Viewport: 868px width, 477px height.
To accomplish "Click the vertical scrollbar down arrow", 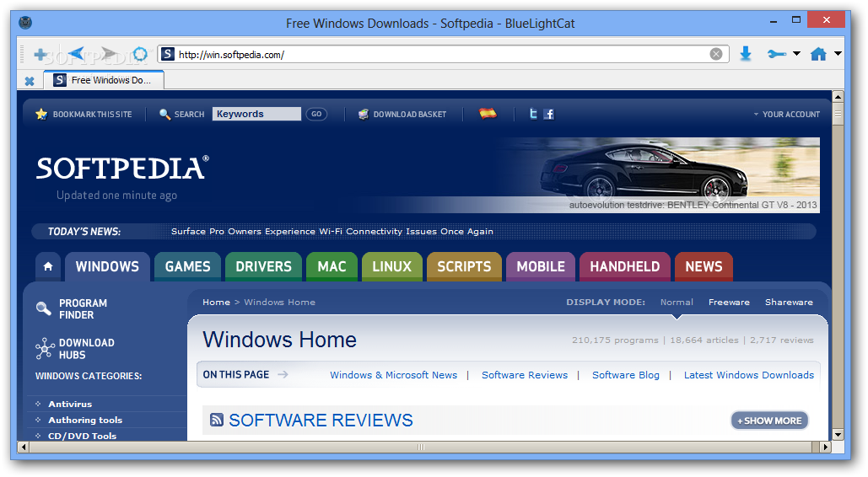I will [x=838, y=434].
